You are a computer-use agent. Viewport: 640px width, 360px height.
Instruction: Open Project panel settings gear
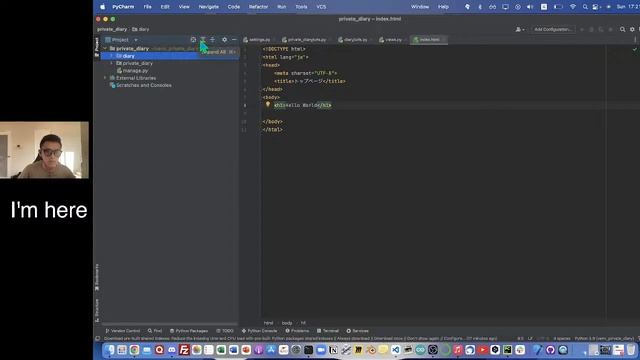(x=224, y=40)
